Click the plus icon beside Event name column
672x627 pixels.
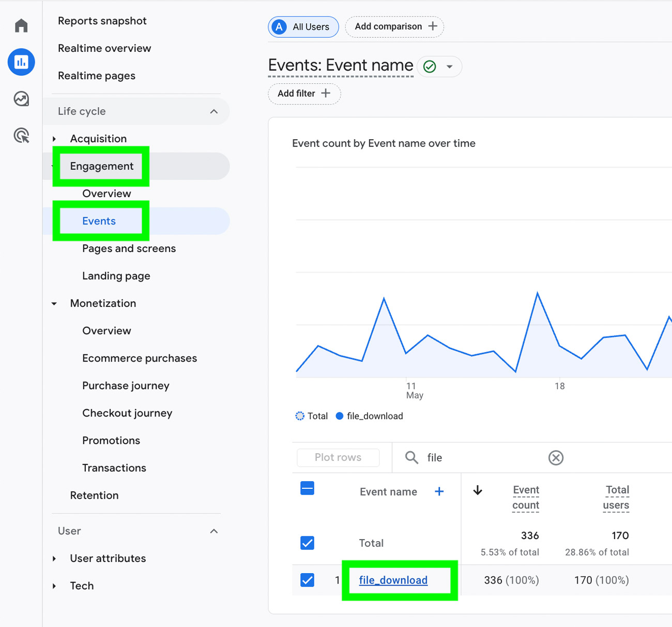[439, 491]
